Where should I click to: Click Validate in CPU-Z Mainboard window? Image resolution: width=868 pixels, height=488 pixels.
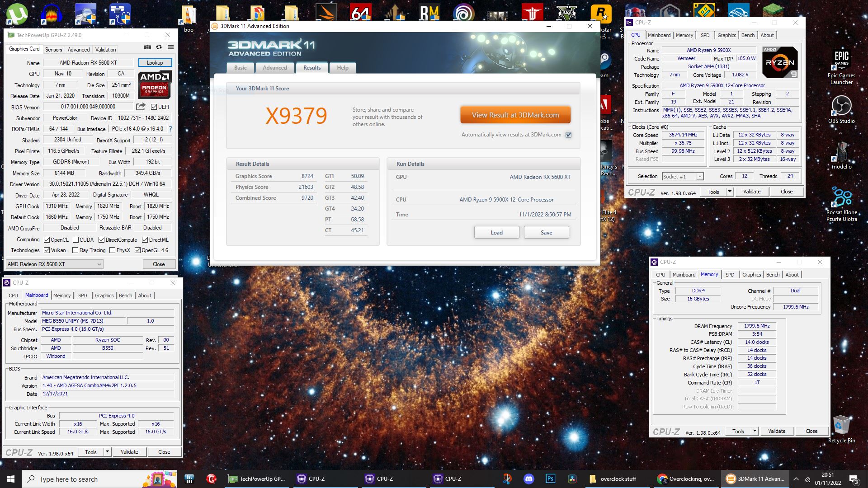point(129,452)
